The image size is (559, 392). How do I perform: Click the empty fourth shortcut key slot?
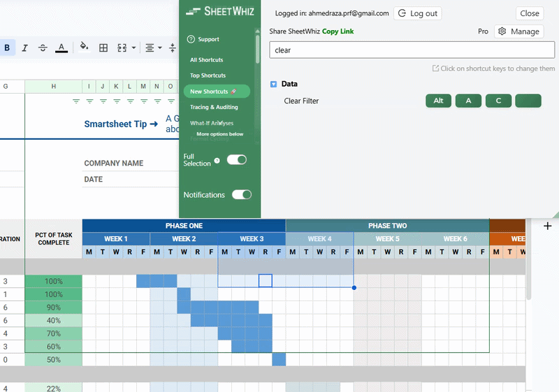coord(528,101)
